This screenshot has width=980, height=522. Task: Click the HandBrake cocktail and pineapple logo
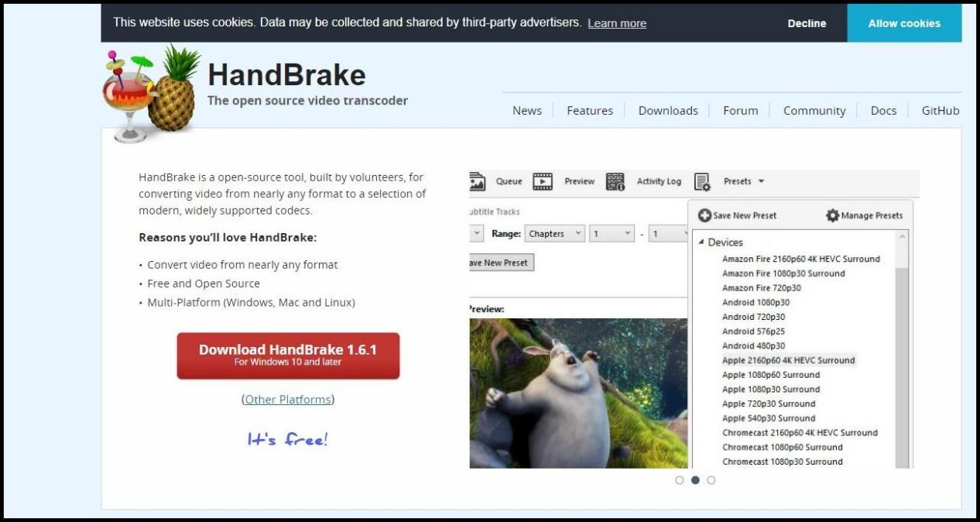coord(151,94)
